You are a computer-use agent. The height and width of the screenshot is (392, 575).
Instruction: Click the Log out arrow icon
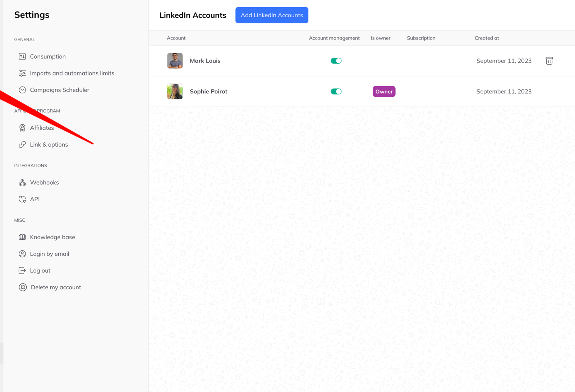click(x=22, y=271)
